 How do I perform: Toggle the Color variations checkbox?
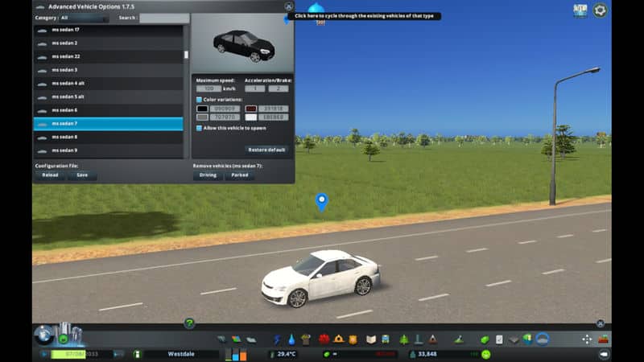point(200,99)
